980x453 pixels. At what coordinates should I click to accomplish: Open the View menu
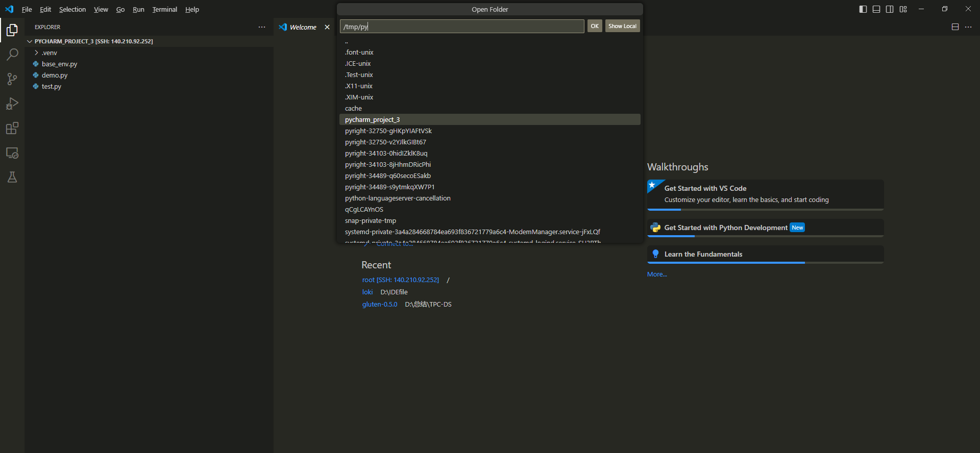pyautogui.click(x=101, y=9)
